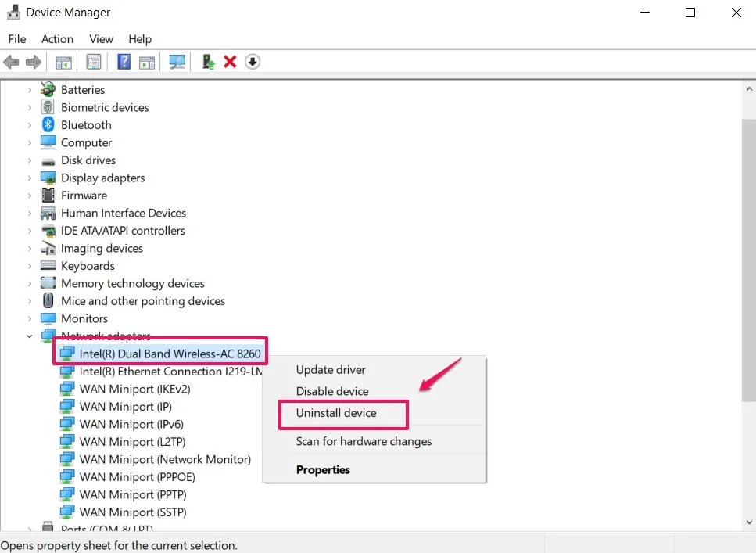Expand the Biometric devices chevron
Viewport: 756px width, 553px height.
pyautogui.click(x=30, y=107)
